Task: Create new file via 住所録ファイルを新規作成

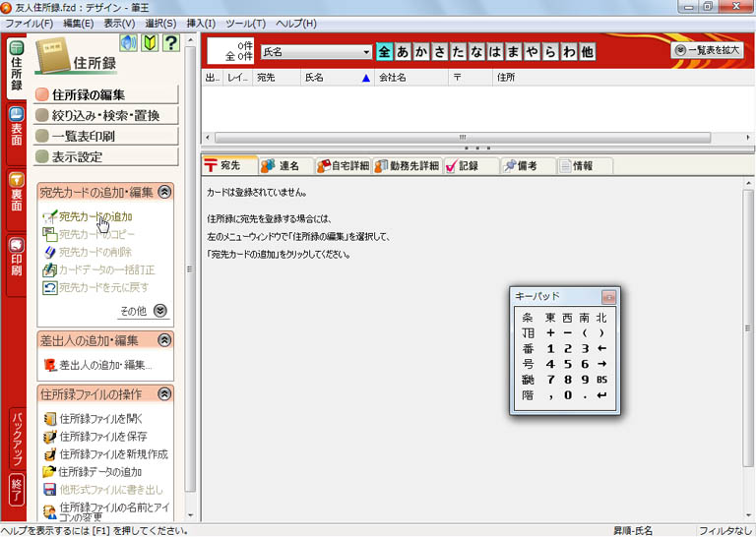Action: click(x=112, y=454)
